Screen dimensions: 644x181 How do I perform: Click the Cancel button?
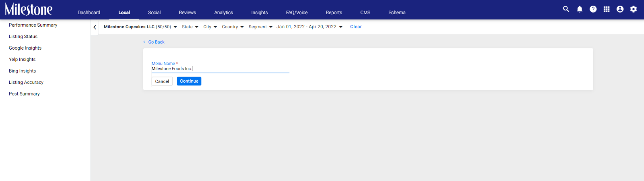[162, 81]
